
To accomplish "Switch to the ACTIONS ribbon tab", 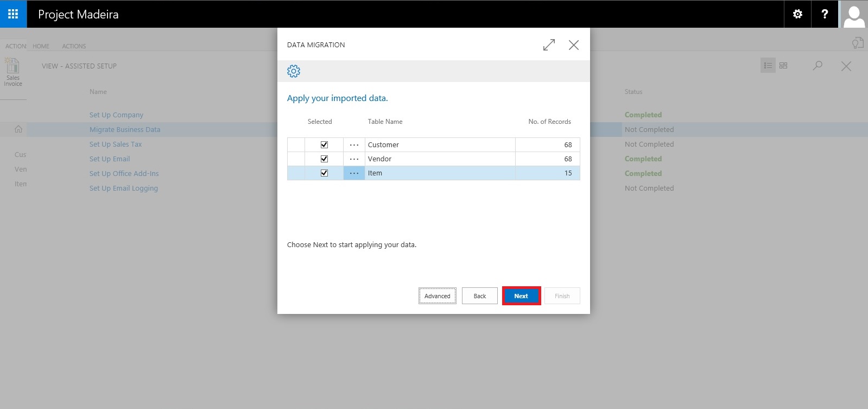I will tap(74, 46).
